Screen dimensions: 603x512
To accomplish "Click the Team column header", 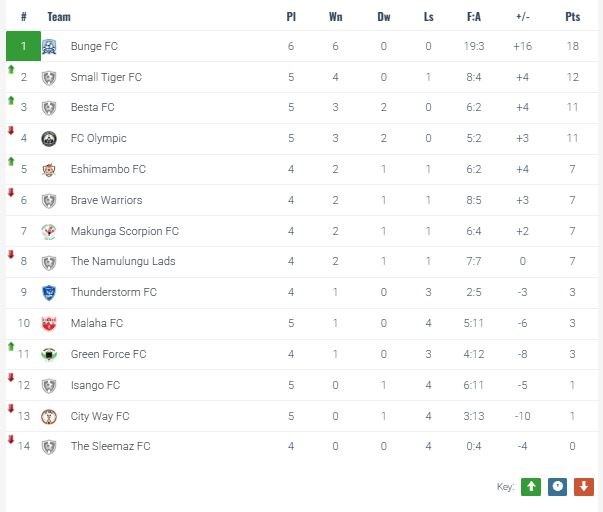I will pos(59,17).
